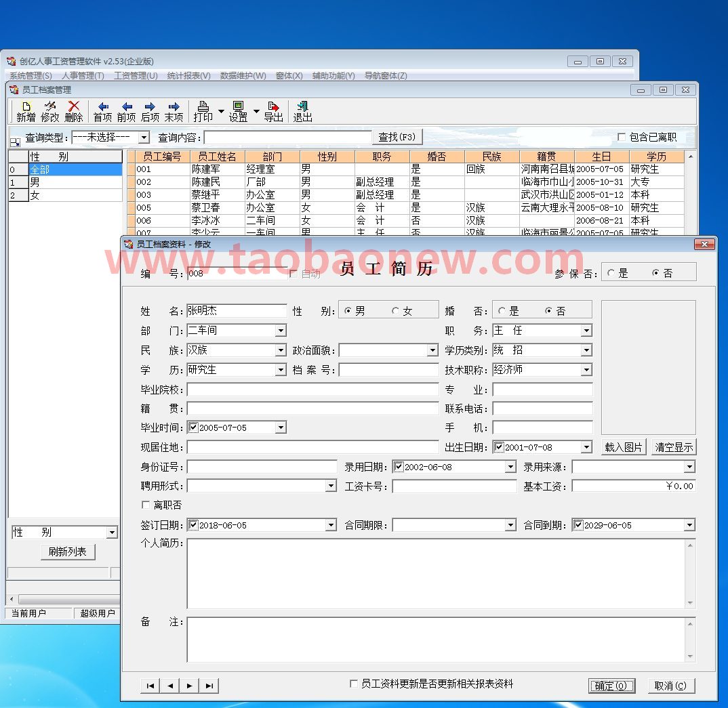Open the 查询类型 dropdown
The height and width of the screenshot is (708, 728).
click(144, 138)
